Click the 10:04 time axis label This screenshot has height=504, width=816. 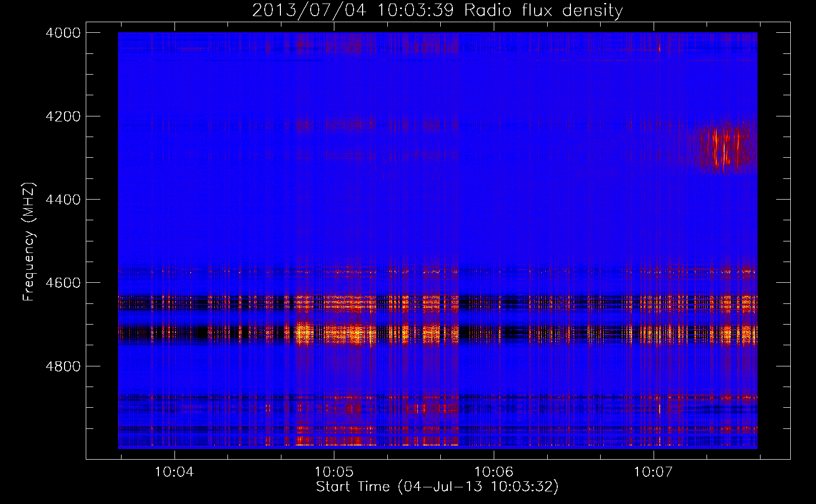click(174, 472)
